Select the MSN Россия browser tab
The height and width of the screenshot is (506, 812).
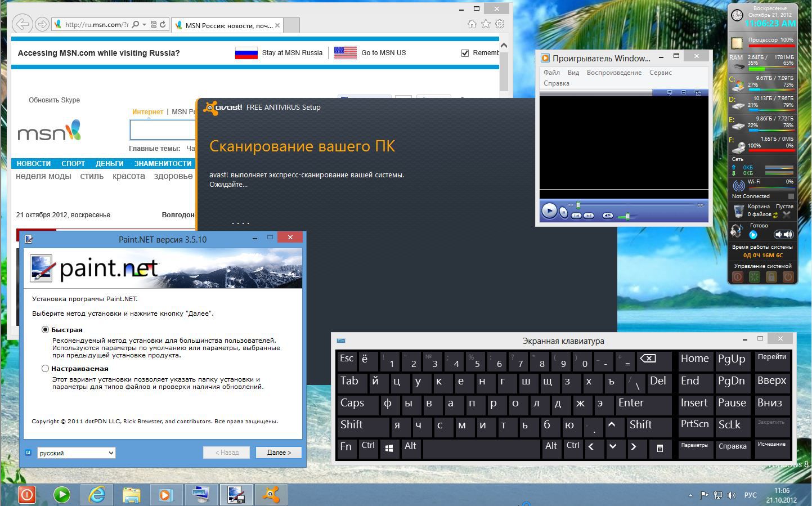[x=228, y=25]
